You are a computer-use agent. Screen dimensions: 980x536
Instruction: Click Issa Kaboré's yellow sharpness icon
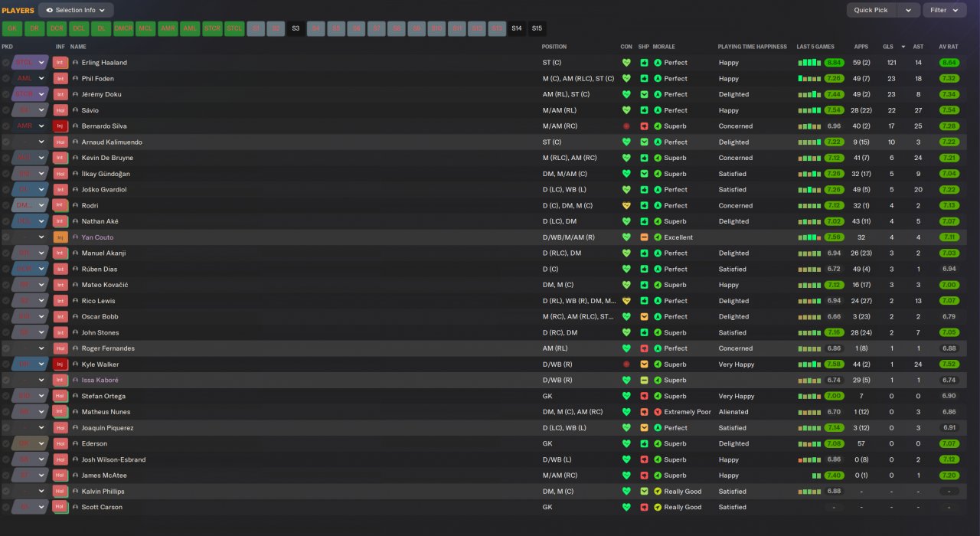(644, 381)
